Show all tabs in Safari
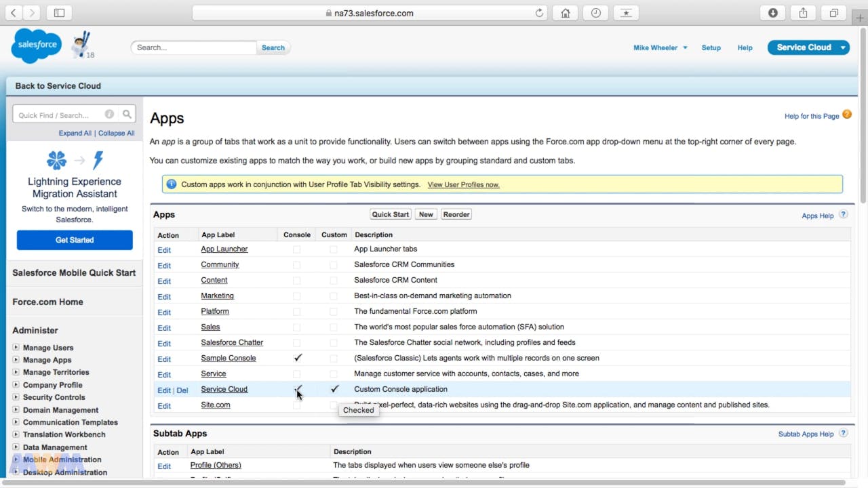Screen dimensions: 868x488 (833, 13)
